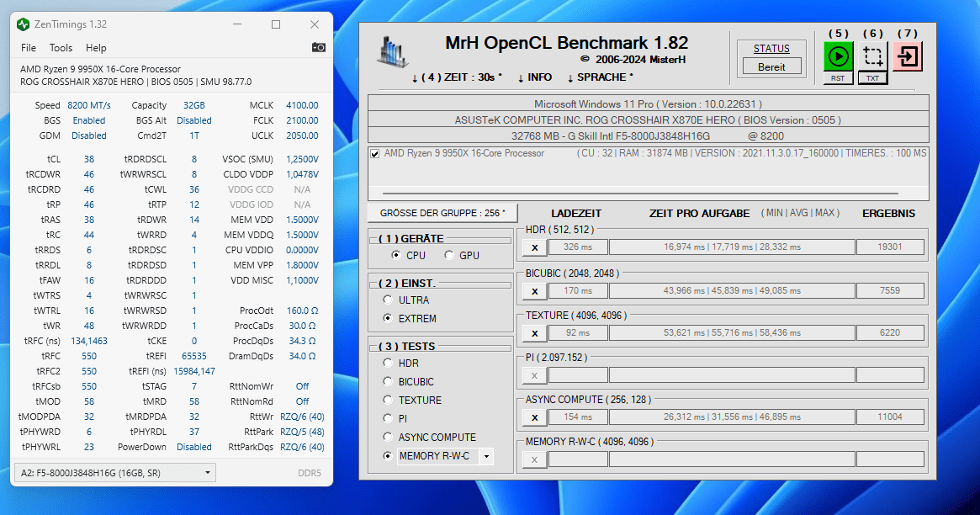Start benchmark with green play button
Image resolution: width=980 pixels, height=515 pixels.
coord(838,57)
